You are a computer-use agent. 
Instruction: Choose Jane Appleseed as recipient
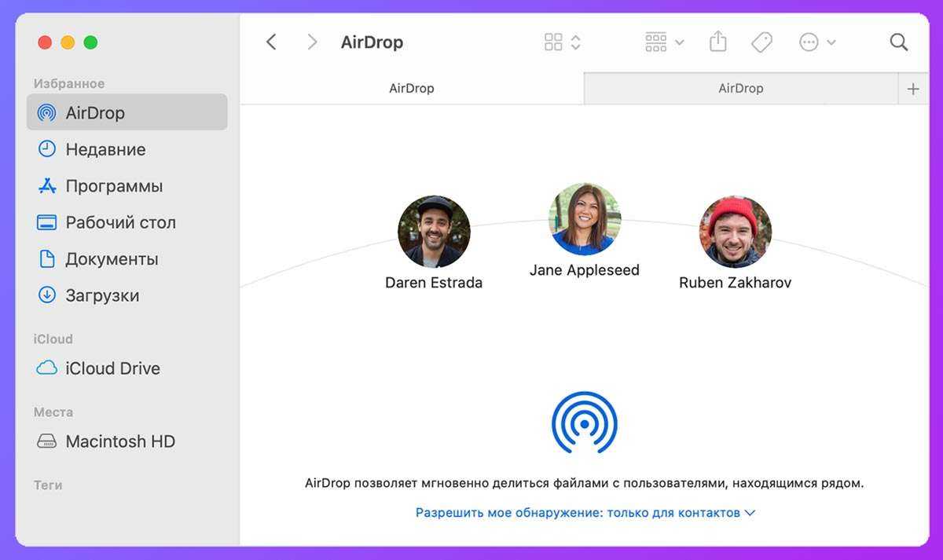point(584,220)
